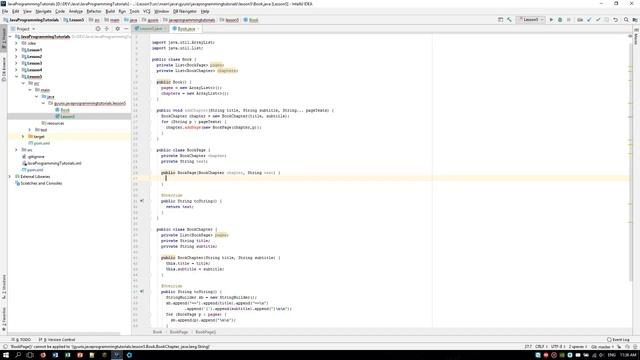640x360 pixels.
Task: Collapse the Lesson5 module node
Action: (17, 76)
